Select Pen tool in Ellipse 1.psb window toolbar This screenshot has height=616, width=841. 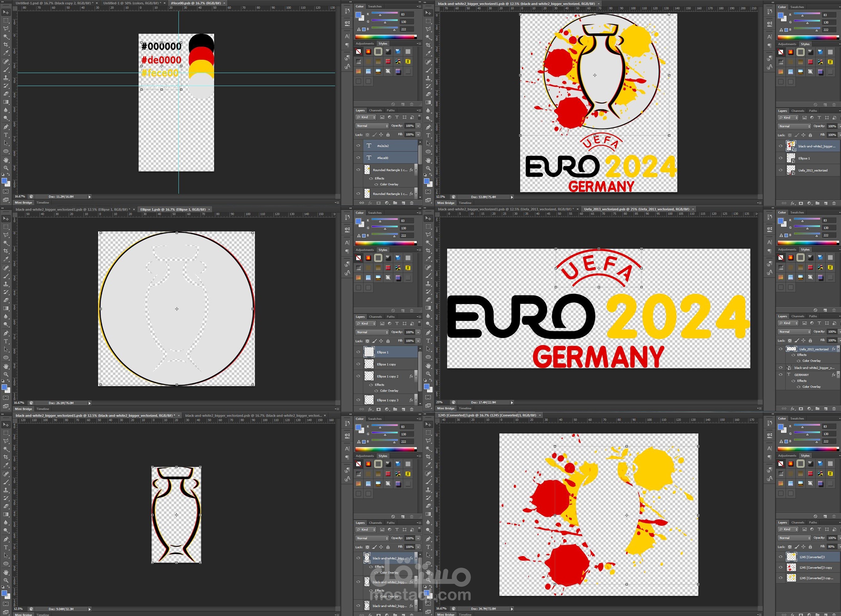(6, 333)
